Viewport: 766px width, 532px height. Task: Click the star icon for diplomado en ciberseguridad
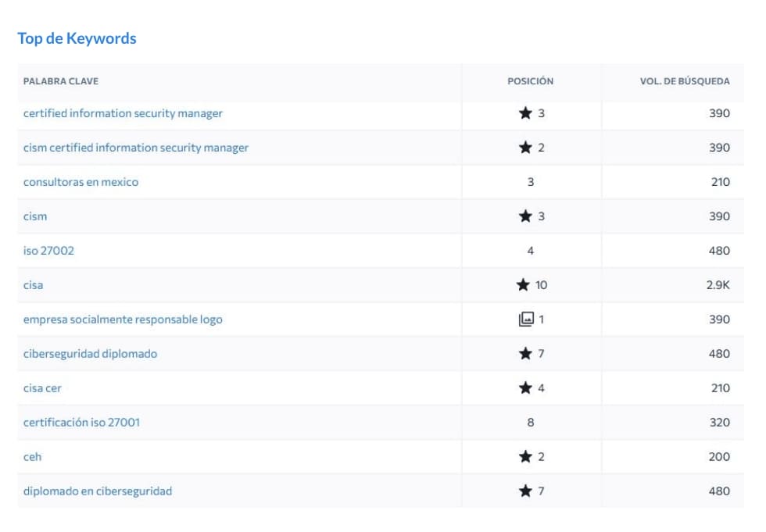525,491
